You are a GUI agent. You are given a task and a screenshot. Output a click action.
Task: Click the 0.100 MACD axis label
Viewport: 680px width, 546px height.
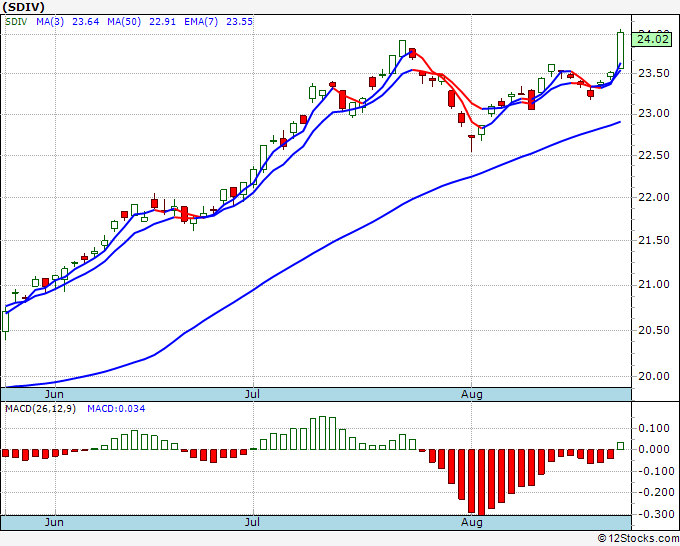coord(654,428)
